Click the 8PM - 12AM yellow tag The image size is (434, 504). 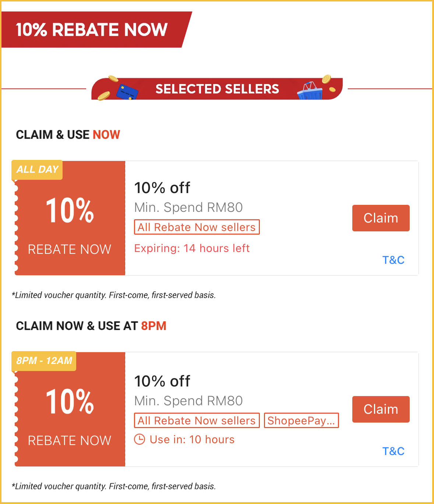(44, 361)
